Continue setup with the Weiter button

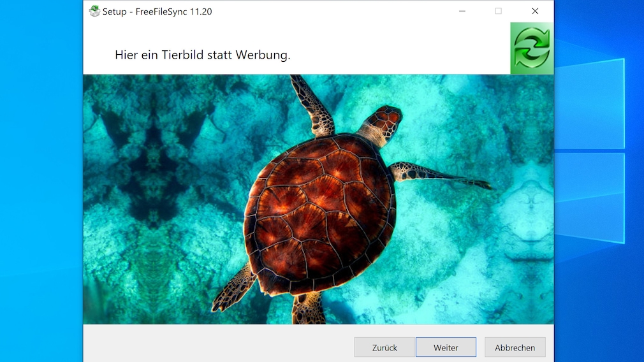click(x=446, y=347)
